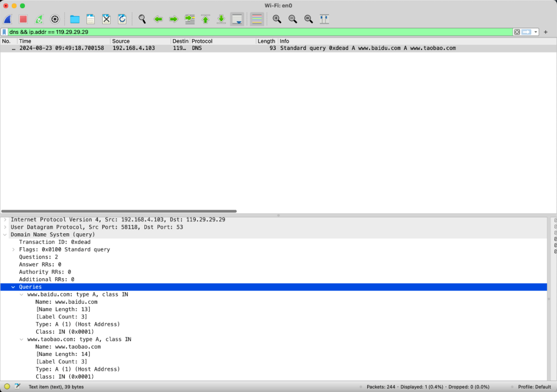Expand the Flags: 0x0100 Standard query row
The width and height of the screenshot is (557, 392).
point(14,250)
